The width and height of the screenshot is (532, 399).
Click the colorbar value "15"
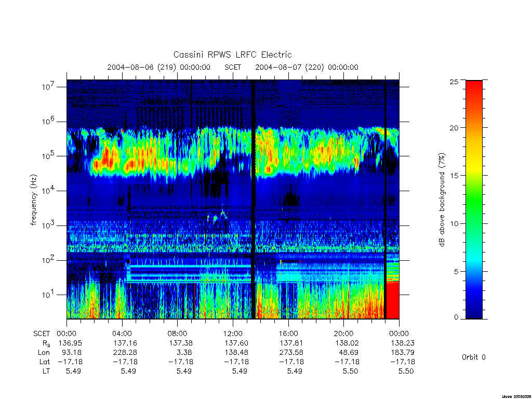pyautogui.click(x=454, y=176)
